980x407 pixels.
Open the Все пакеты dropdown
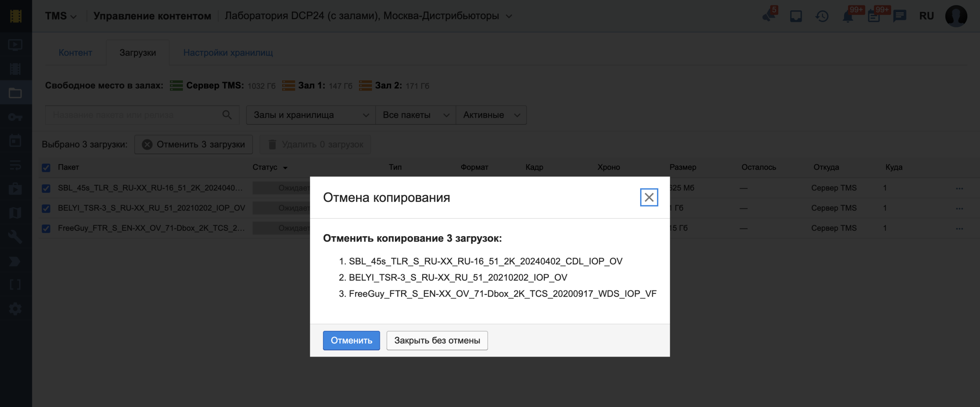click(x=415, y=115)
